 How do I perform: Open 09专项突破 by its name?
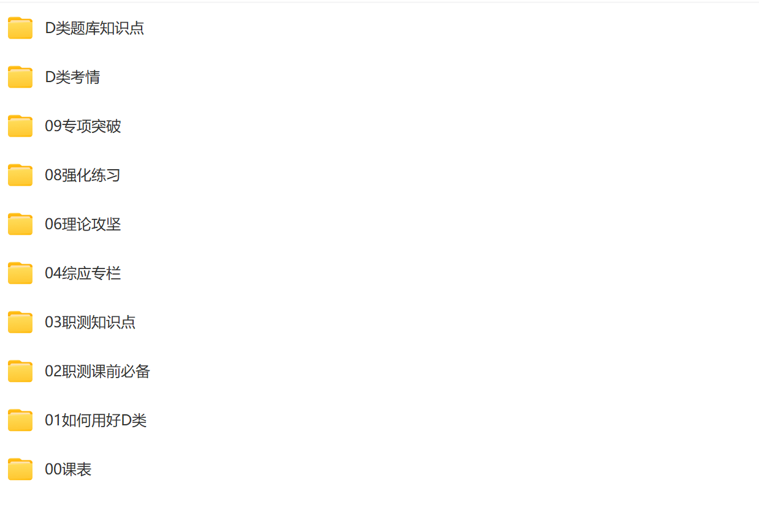[83, 126]
